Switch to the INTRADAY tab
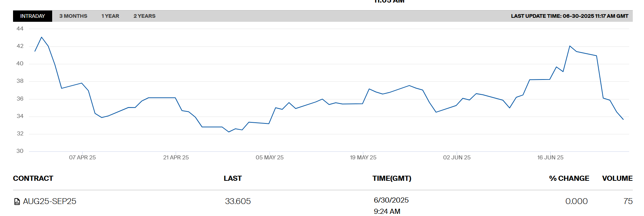 coord(33,16)
